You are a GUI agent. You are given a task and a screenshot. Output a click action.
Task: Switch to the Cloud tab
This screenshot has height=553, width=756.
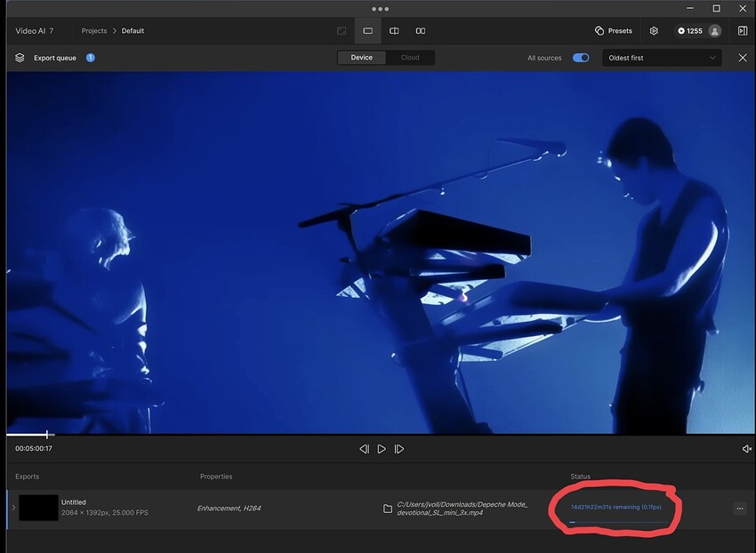pos(410,58)
